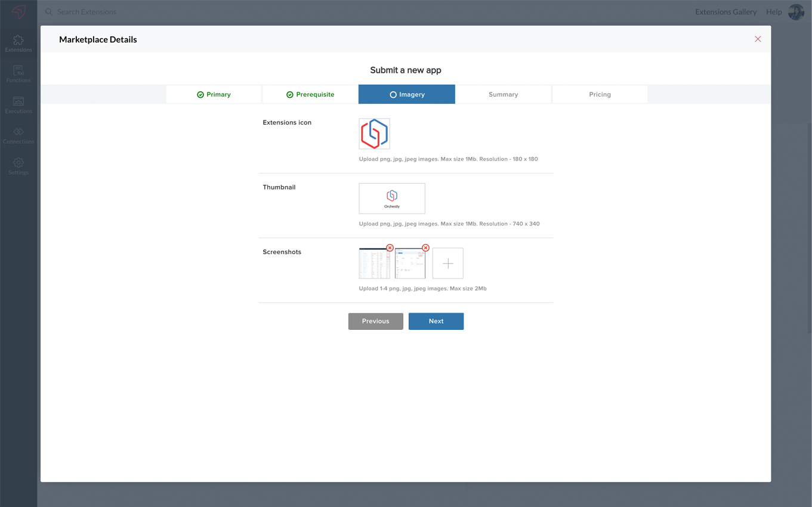Click the Next button
This screenshot has width=812, height=507.
click(436, 321)
